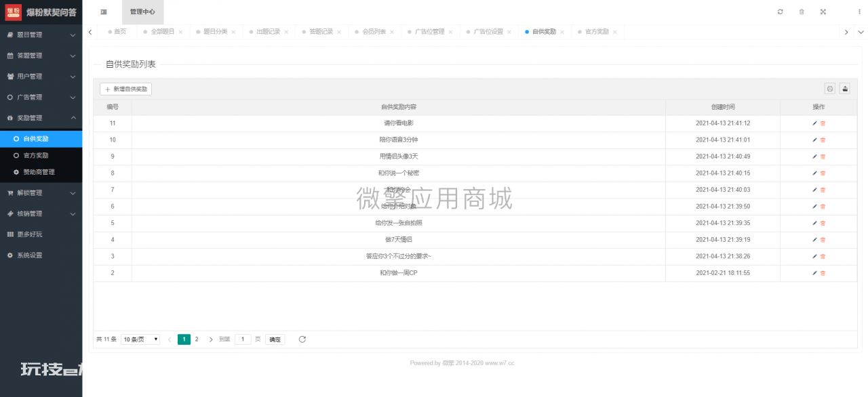The image size is (868, 397).
Task: Click the print icon above the table
Action: tap(829, 89)
